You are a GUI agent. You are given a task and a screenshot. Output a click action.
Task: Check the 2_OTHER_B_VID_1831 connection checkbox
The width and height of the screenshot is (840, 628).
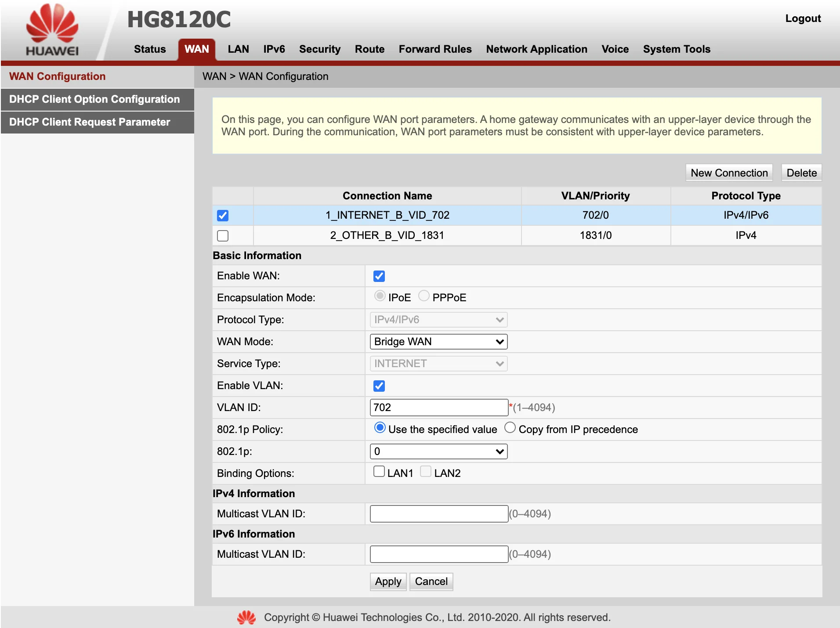pos(223,236)
